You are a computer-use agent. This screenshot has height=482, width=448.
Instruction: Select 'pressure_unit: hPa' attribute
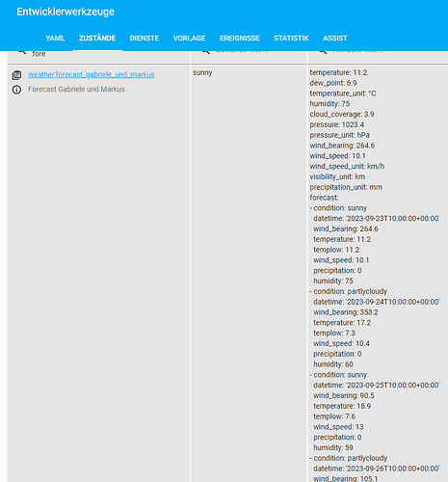point(340,135)
